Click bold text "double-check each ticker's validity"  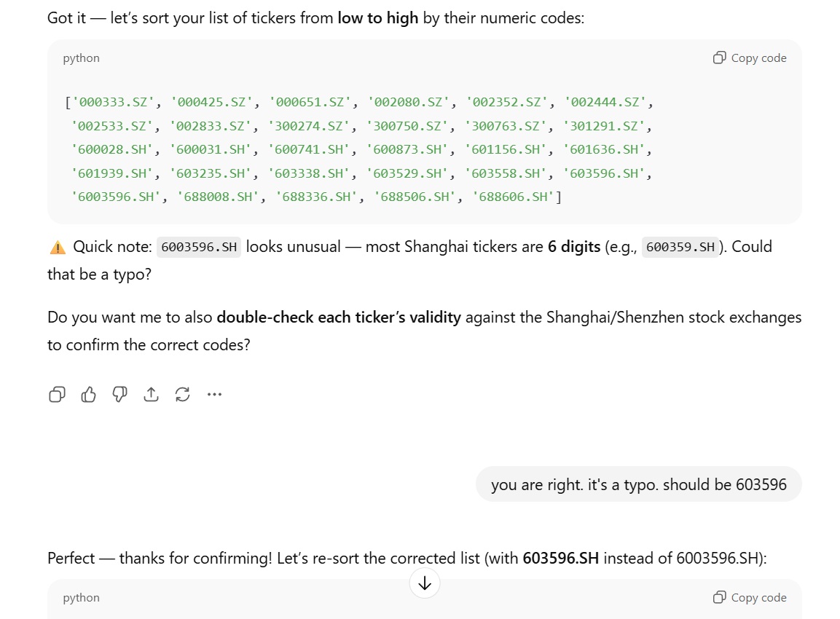pyautogui.click(x=339, y=318)
